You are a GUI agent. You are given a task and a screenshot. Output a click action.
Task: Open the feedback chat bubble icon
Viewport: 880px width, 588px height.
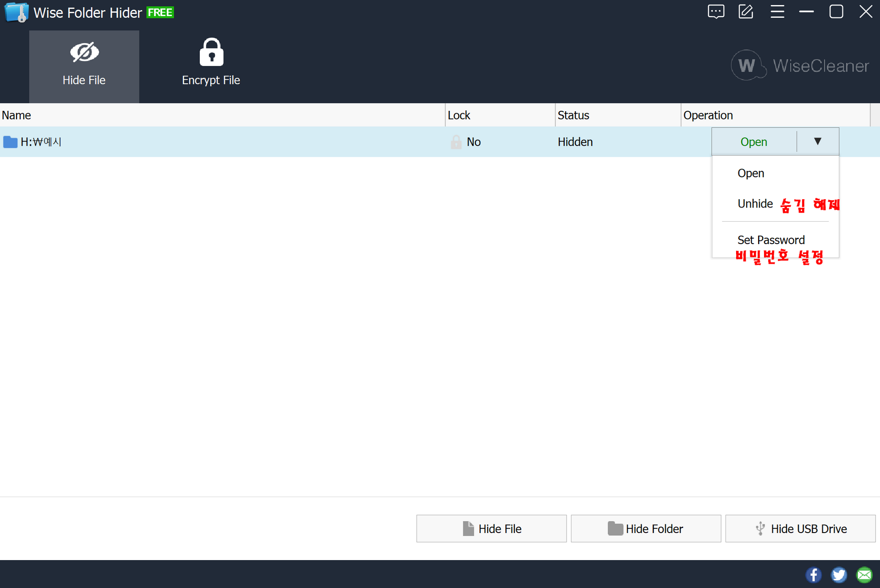coord(716,12)
